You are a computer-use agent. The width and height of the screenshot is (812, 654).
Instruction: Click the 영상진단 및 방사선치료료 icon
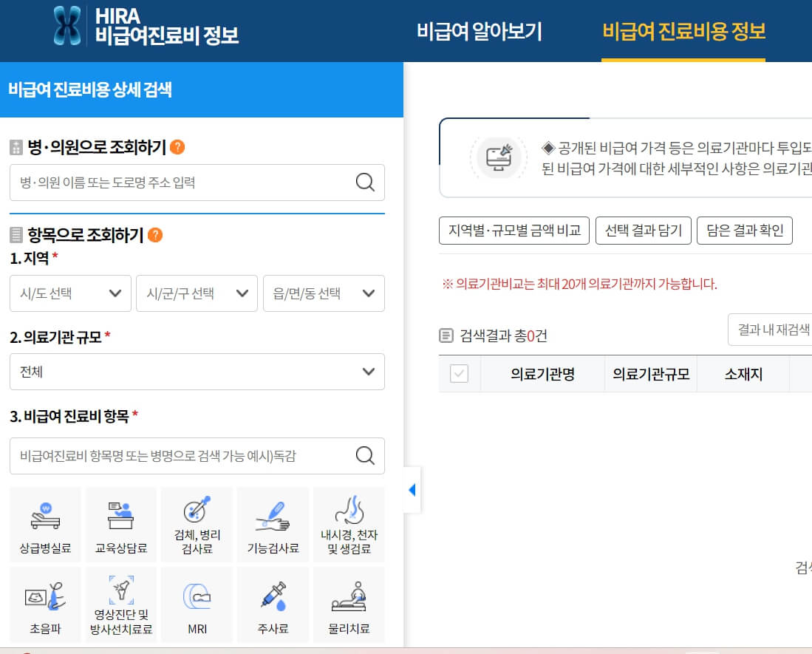point(120,604)
